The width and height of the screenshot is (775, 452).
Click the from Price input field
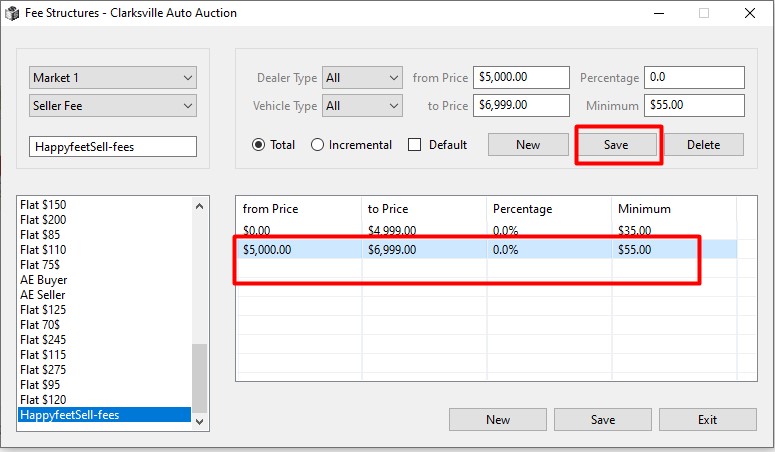(x=522, y=78)
